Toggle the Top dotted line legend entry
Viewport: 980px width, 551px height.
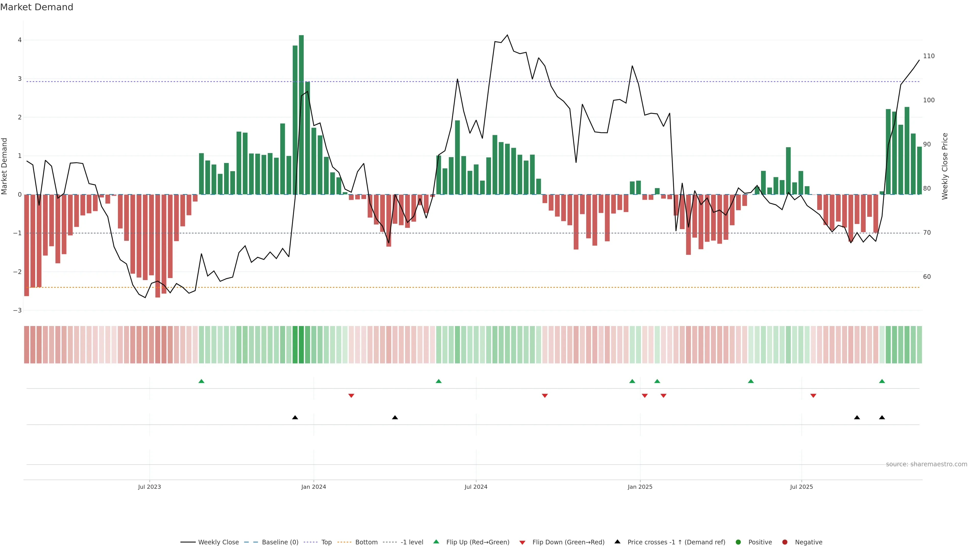pyautogui.click(x=326, y=542)
